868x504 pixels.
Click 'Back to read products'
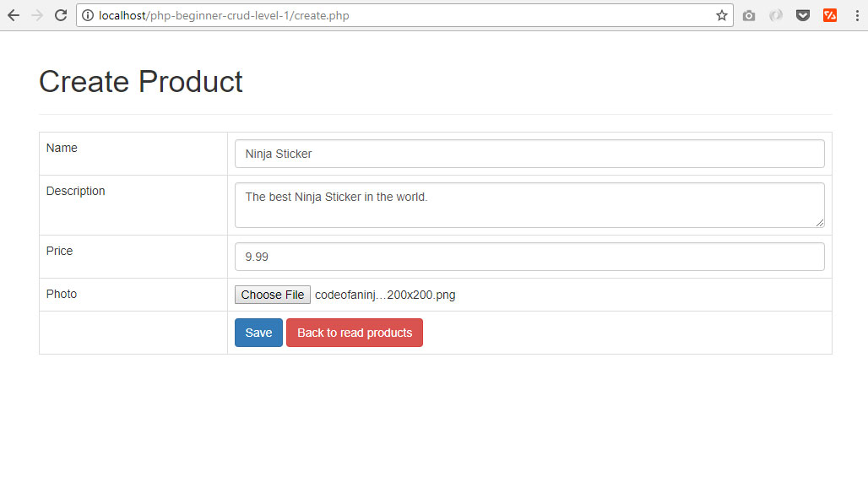click(x=354, y=332)
